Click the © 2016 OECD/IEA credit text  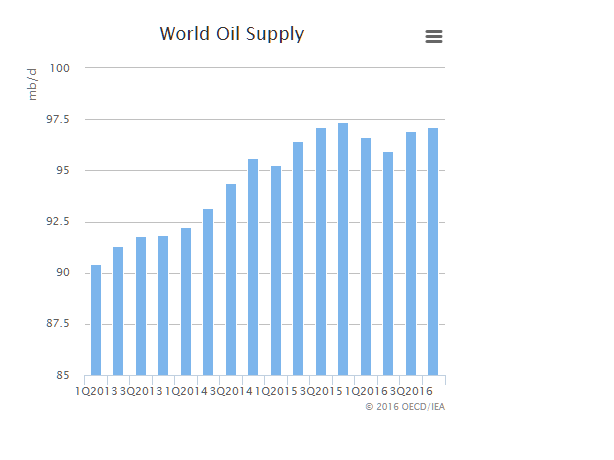pyautogui.click(x=405, y=407)
